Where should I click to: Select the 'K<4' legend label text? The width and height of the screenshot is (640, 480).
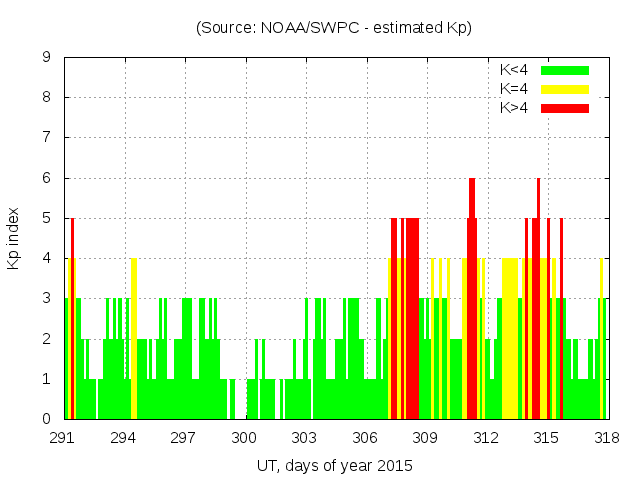[x=513, y=70]
